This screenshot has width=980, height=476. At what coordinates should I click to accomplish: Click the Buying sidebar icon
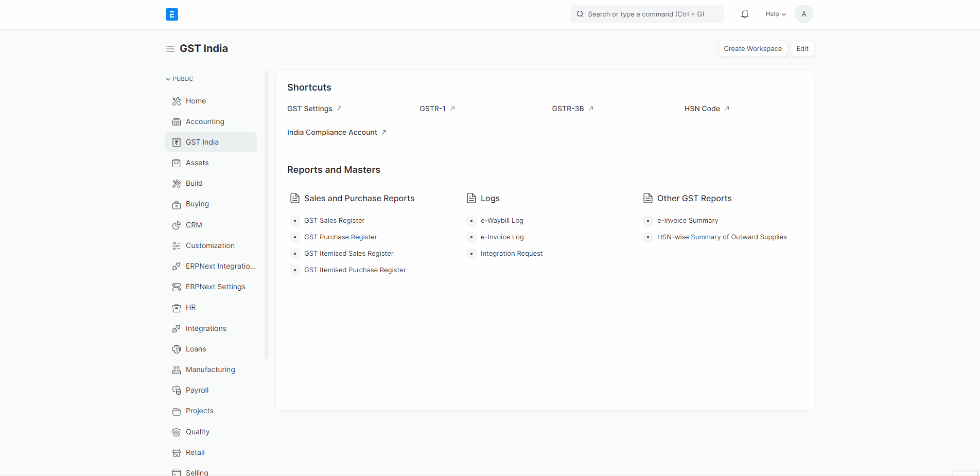(177, 204)
